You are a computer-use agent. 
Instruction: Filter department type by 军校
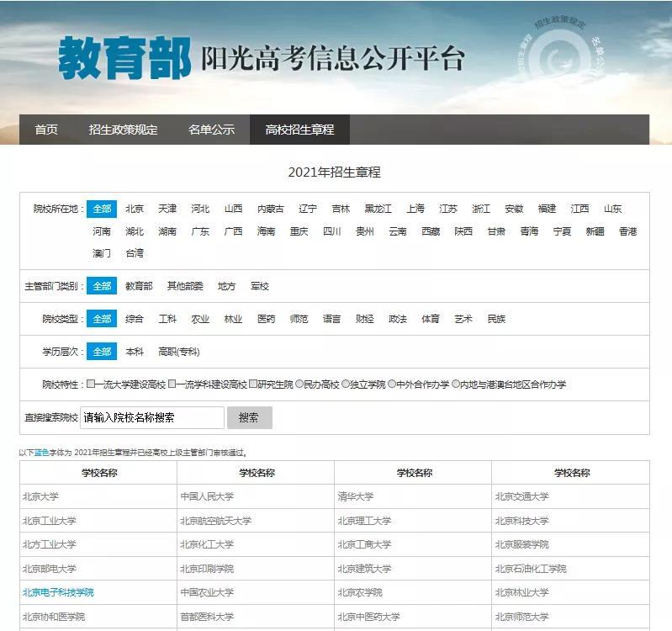[260, 286]
